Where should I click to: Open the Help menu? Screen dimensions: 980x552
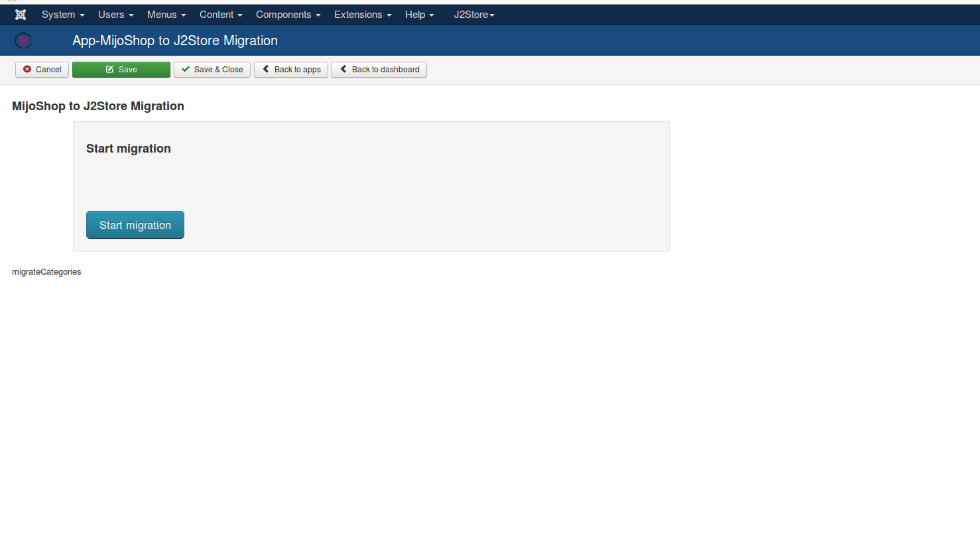(x=420, y=15)
